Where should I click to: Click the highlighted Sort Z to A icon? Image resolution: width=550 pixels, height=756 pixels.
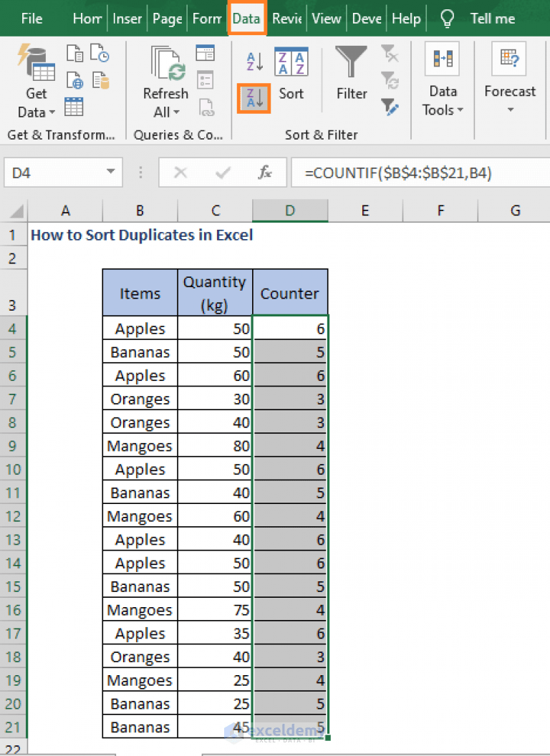click(x=254, y=97)
